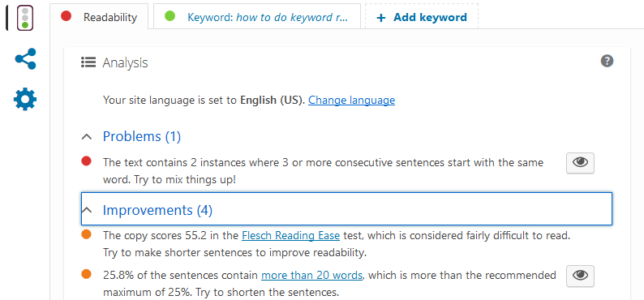Open the social share settings icon
Screen dimensions: 644x300
click(x=25, y=59)
